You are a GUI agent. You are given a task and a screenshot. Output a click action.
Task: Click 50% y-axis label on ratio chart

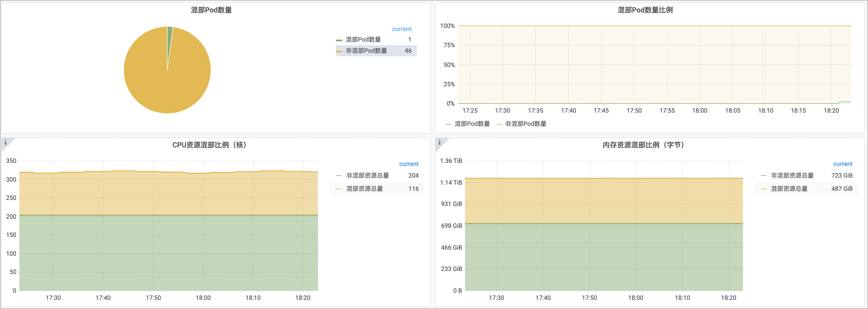pos(449,65)
